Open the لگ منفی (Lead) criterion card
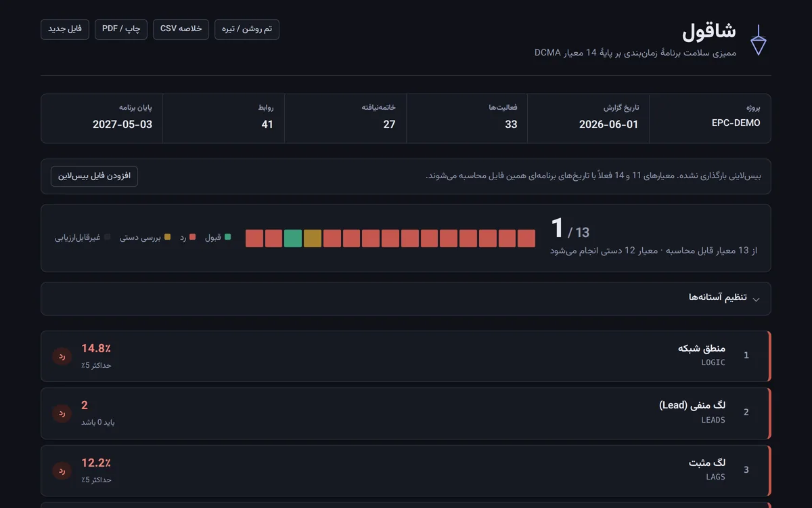Image resolution: width=812 pixels, height=508 pixels. coord(406,413)
